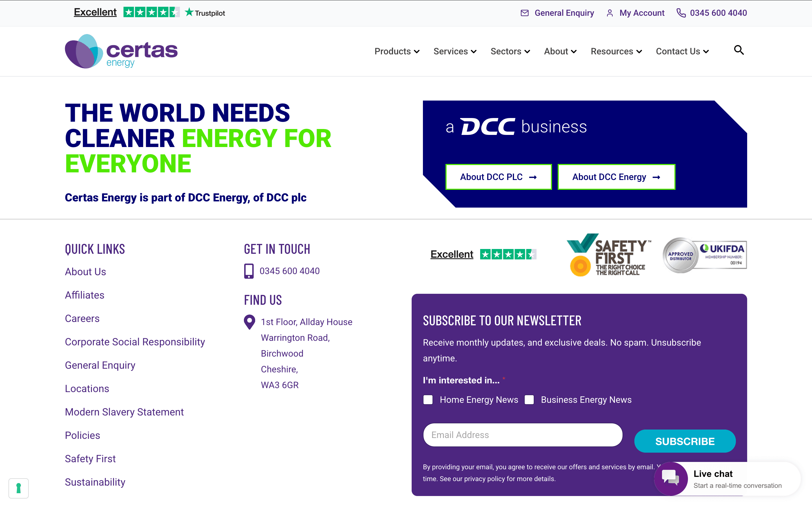Expand the Products dropdown menu
Viewport: 812px width, 507px height.
397,51
